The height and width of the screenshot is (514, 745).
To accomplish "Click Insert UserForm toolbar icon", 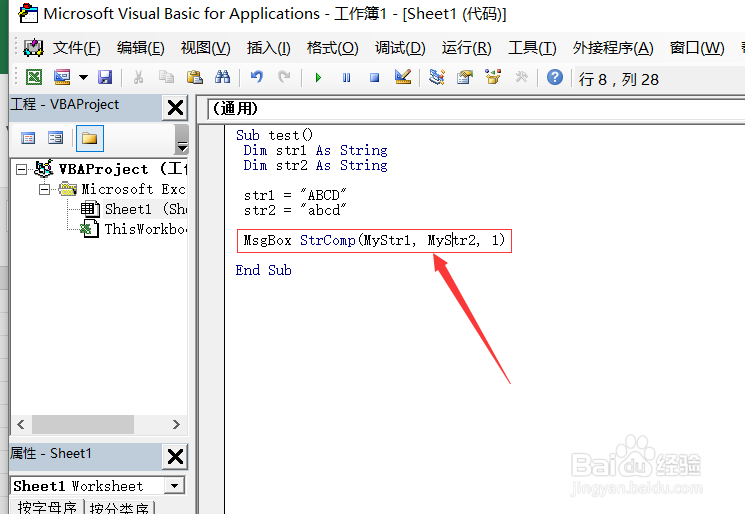I will coord(62,77).
